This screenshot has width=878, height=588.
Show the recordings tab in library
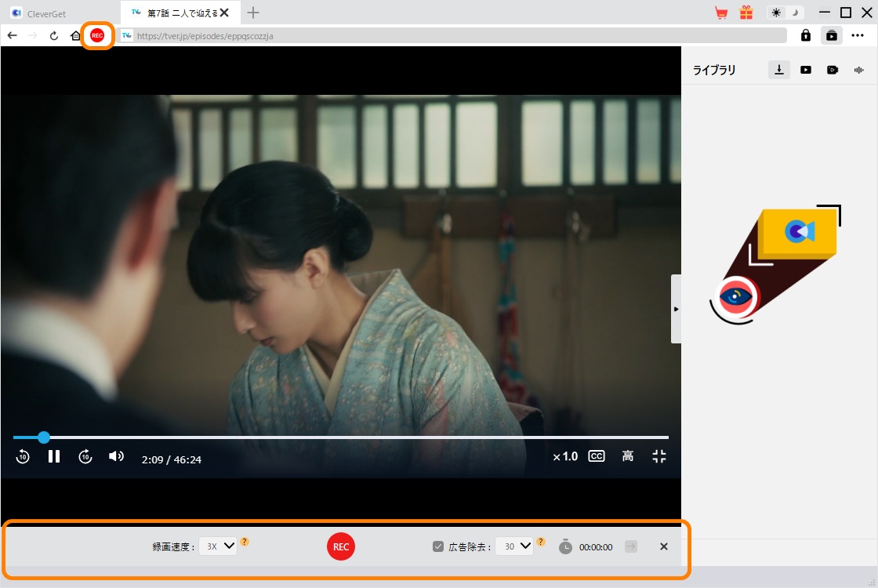pyautogui.click(x=833, y=70)
